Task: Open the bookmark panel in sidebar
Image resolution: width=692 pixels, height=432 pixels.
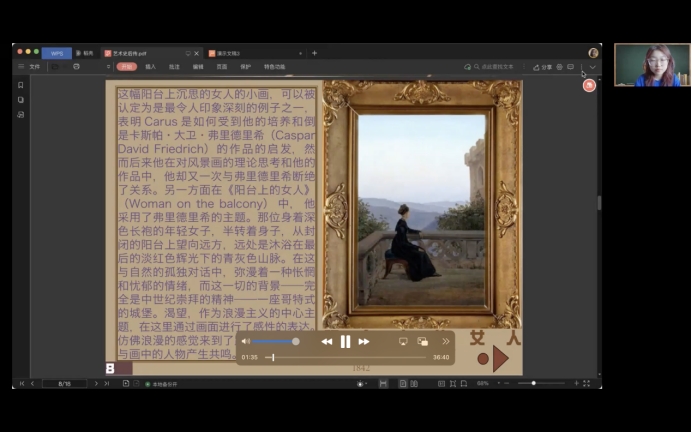Action: click(20, 85)
